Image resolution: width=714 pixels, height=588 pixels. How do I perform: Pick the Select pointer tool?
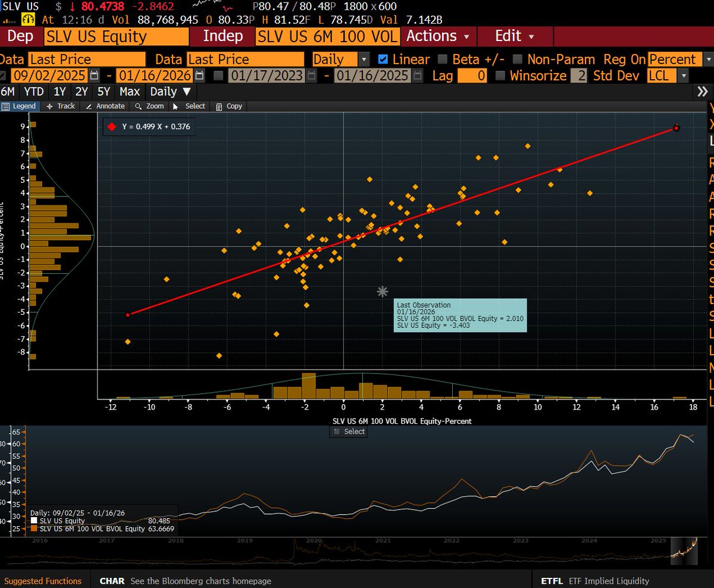point(189,106)
